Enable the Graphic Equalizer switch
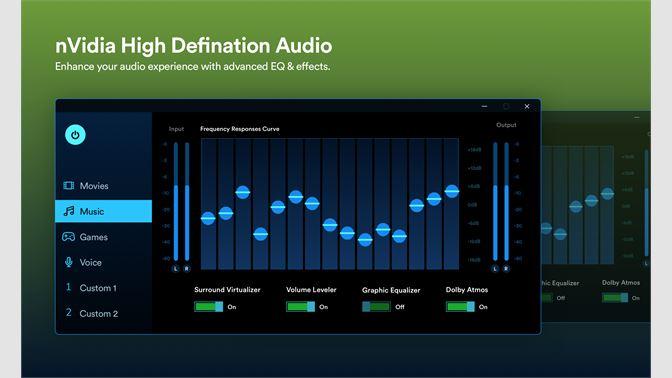The height and width of the screenshot is (378, 672). click(376, 306)
